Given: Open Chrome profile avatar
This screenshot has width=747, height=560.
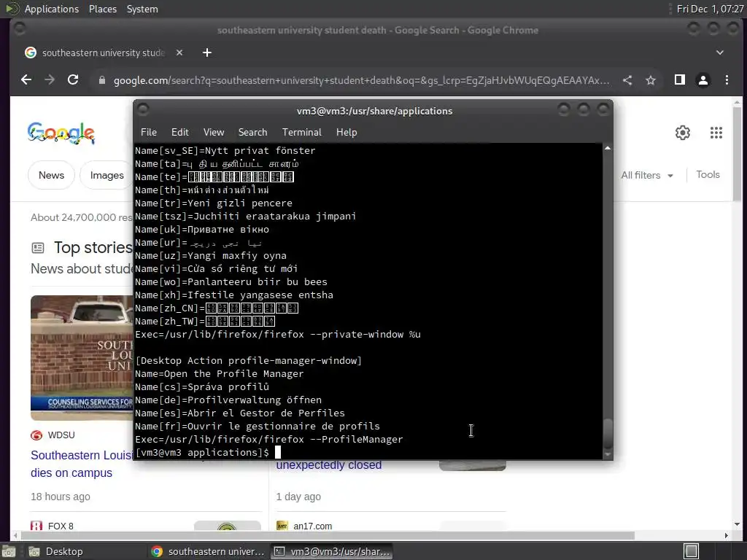Looking at the screenshot, I should [x=703, y=80].
